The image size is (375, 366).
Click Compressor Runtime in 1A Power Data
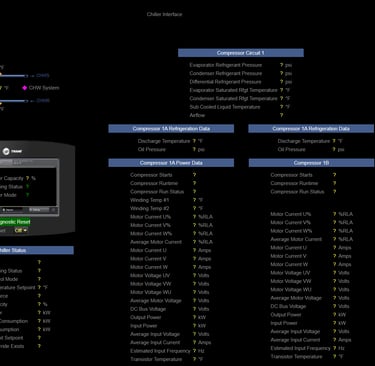click(x=154, y=183)
